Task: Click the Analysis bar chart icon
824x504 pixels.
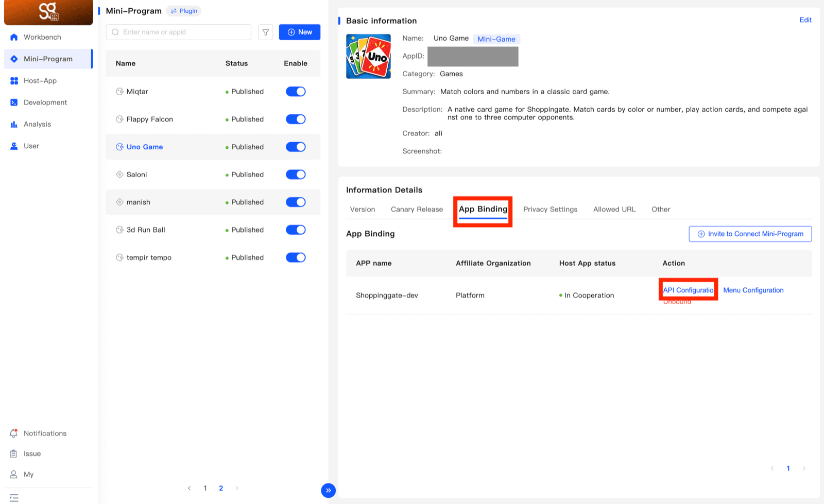Action: [14, 124]
